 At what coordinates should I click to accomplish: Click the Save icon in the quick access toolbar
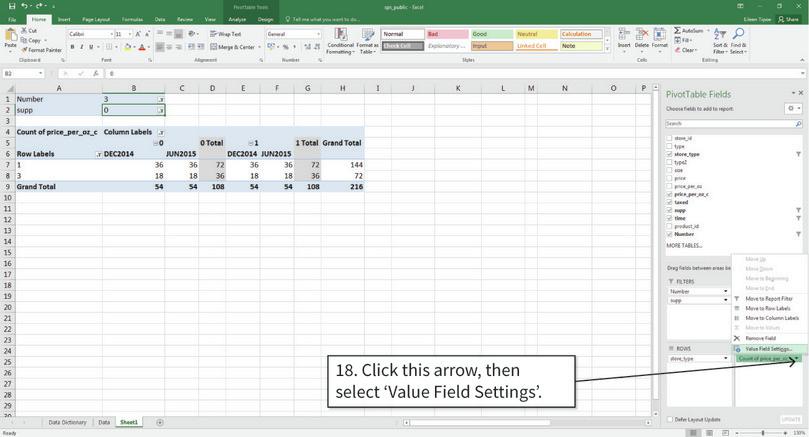pyautogui.click(x=12, y=6)
